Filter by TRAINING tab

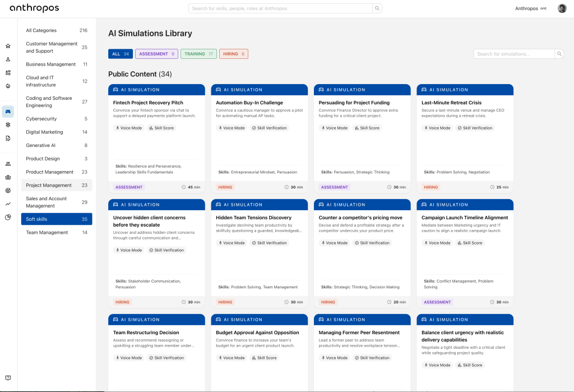click(198, 54)
